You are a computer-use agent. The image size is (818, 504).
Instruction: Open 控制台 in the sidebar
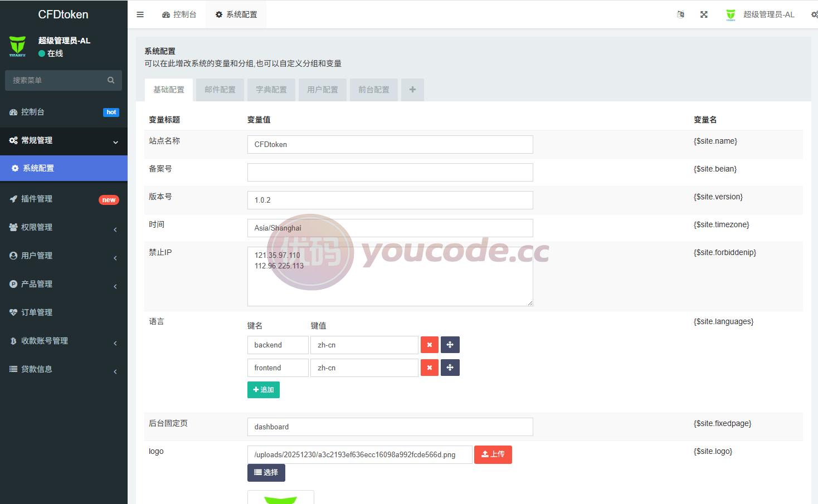click(x=64, y=112)
